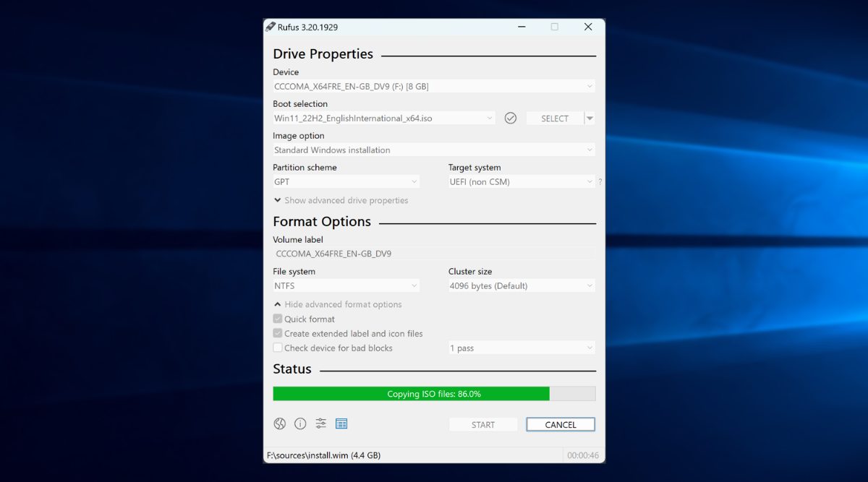Open the About info icon
868x482 pixels.
point(300,423)
